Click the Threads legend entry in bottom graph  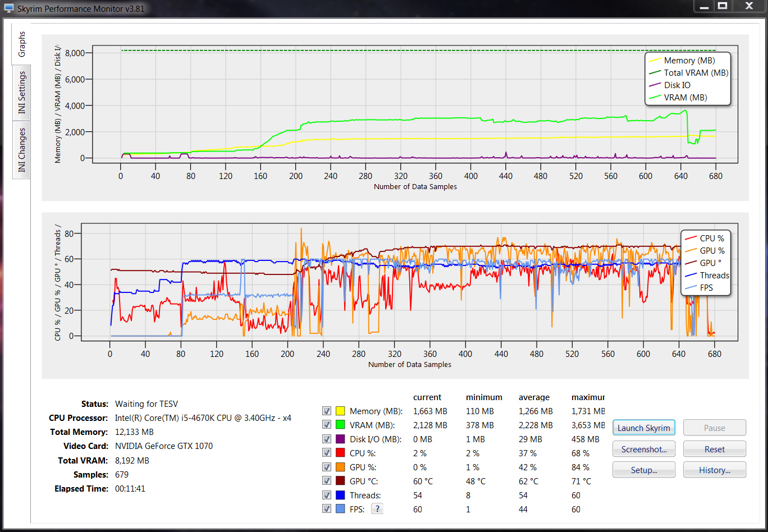[x=706, y=276]
